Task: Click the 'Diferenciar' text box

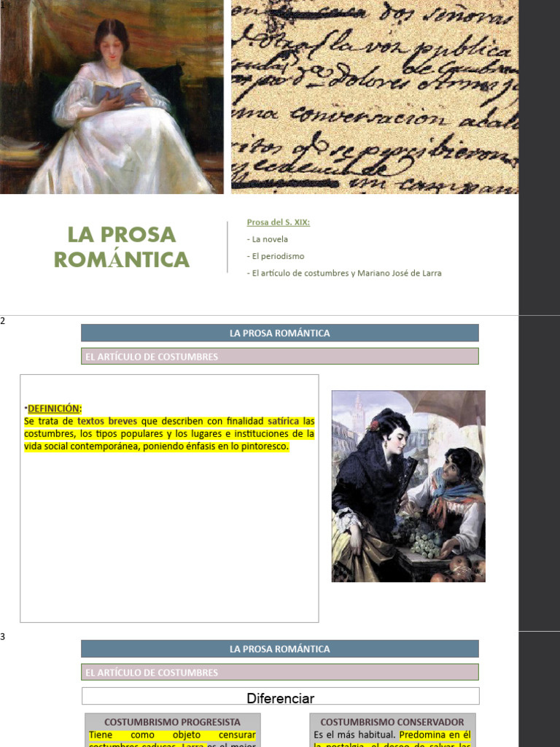Action: pyautogui.click(x=281, y=696)
